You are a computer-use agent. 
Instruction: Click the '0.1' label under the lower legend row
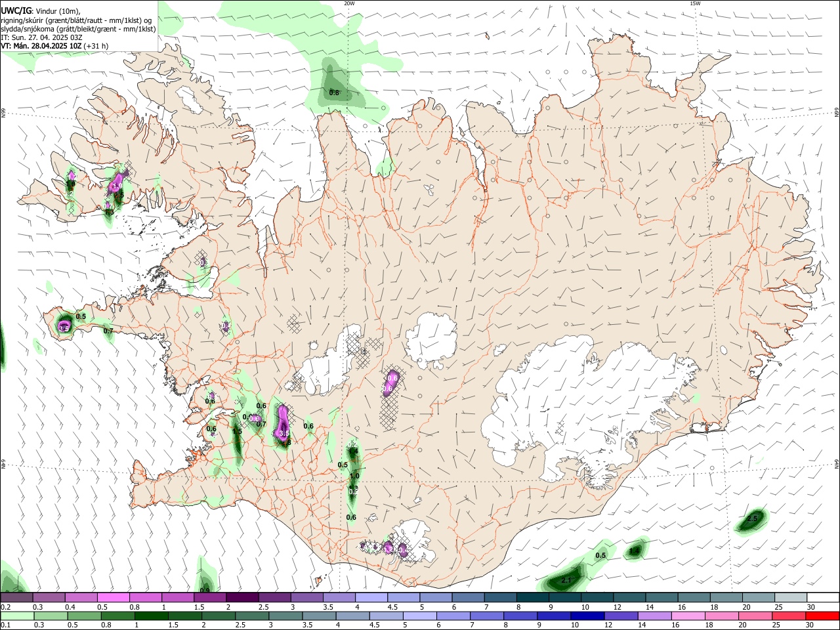click(5, 625)
